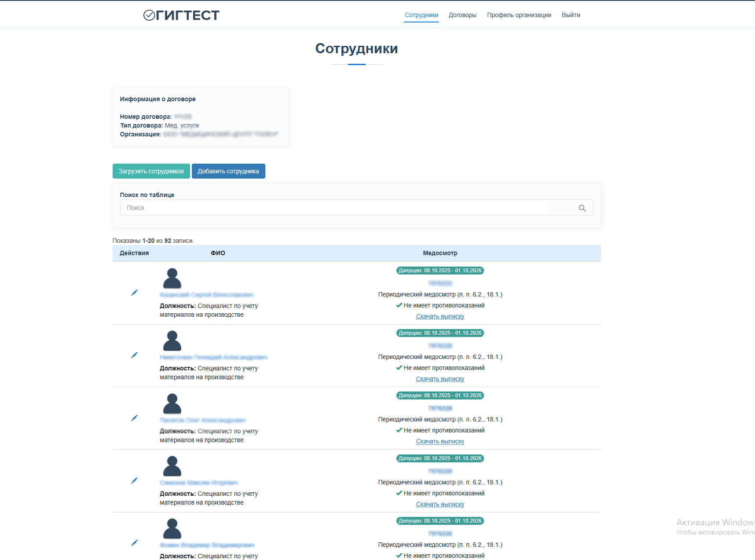Click the magnifier icon to run the search
Screen dimensions: 755x560
pos(583,208)
